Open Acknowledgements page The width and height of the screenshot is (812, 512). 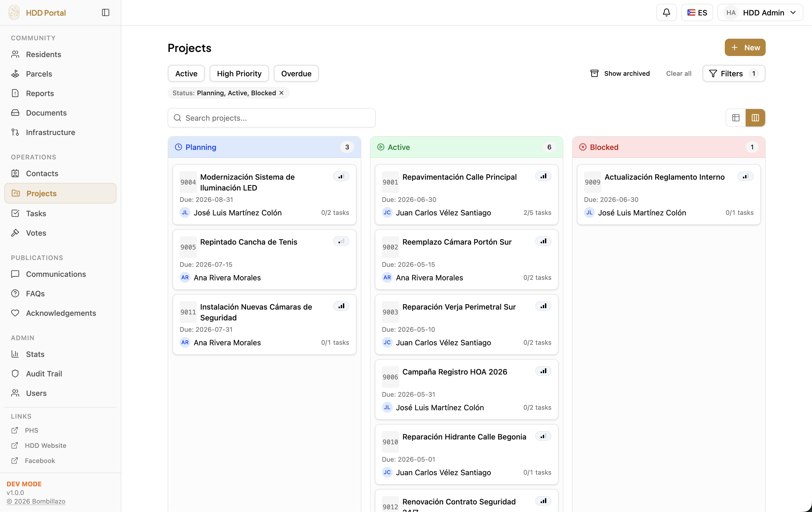61,313
